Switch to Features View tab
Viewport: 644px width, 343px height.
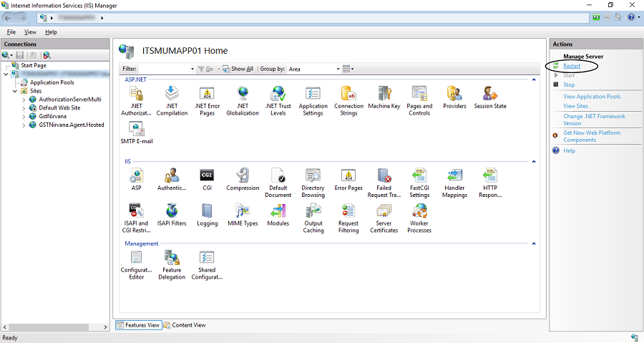point(139,325)
